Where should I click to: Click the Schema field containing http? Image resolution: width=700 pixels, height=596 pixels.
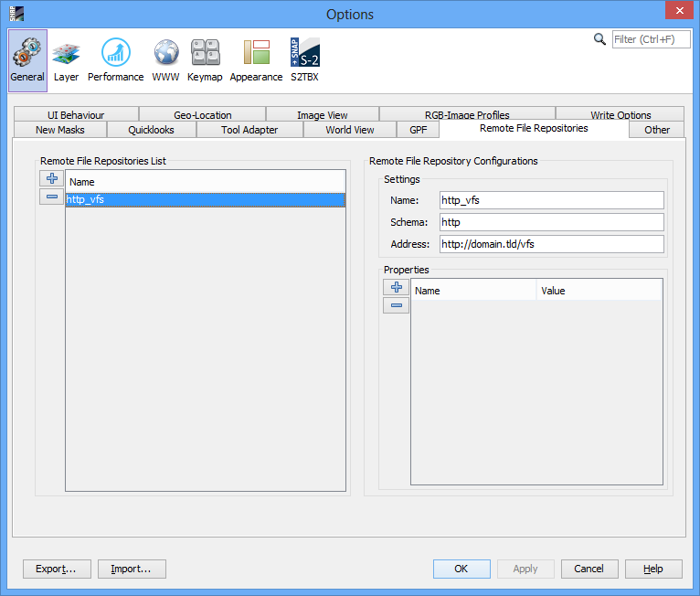click(551, 222)
